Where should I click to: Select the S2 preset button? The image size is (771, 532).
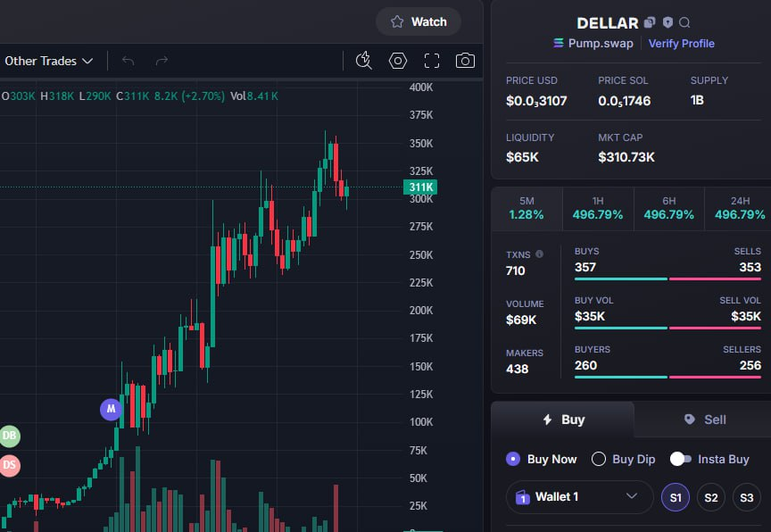pyautogui.click(x=711, y=497)
